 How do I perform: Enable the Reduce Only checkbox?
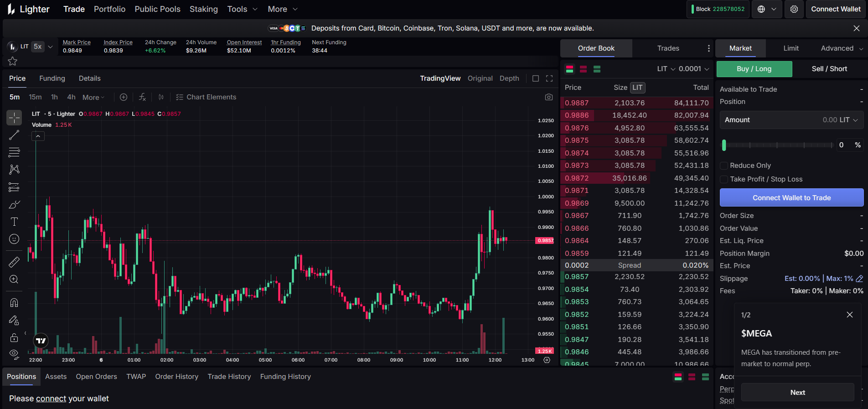pyautogui.click(x=724, y=166)
